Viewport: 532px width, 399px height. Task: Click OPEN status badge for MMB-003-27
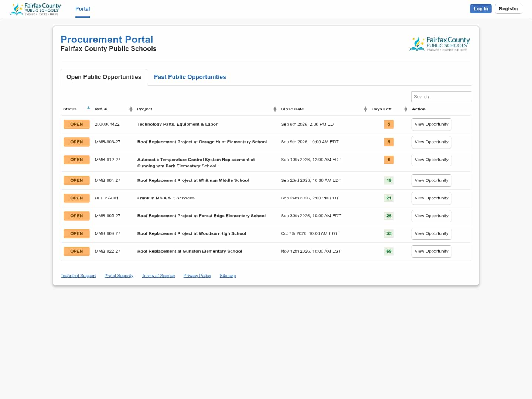[x=76, y=142]
